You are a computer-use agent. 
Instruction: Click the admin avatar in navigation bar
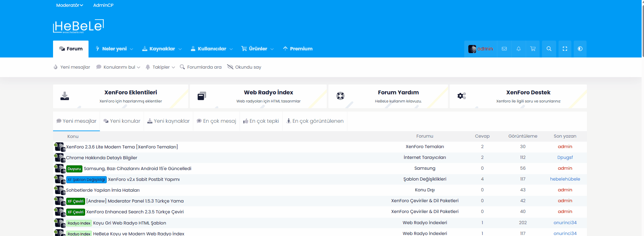(x=472, y=49)
